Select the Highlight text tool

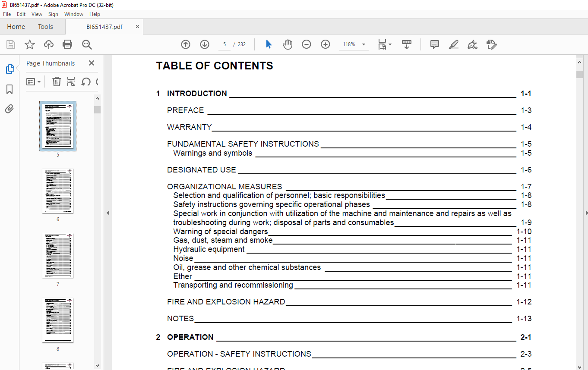click(x=454, y=44)
